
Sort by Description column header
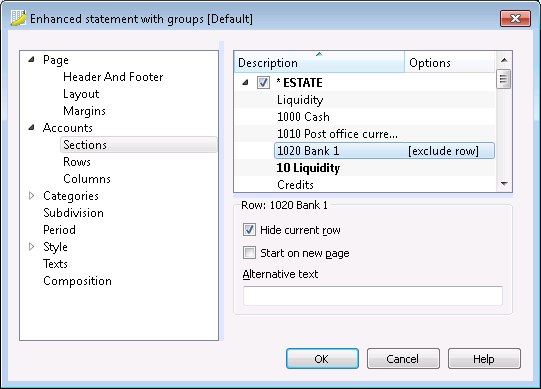(319, 62)
